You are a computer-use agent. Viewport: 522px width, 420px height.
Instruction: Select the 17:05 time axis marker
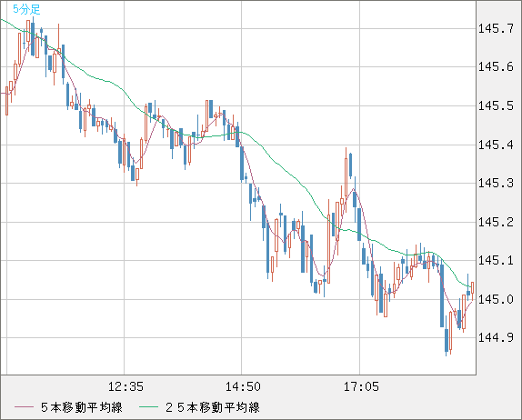click(x=361, y=386)
